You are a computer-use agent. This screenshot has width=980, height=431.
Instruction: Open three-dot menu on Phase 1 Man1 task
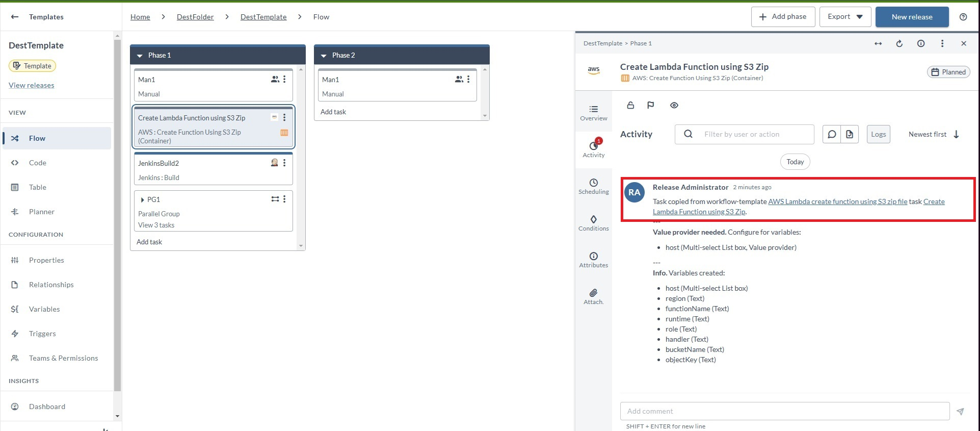coord(284,80)
